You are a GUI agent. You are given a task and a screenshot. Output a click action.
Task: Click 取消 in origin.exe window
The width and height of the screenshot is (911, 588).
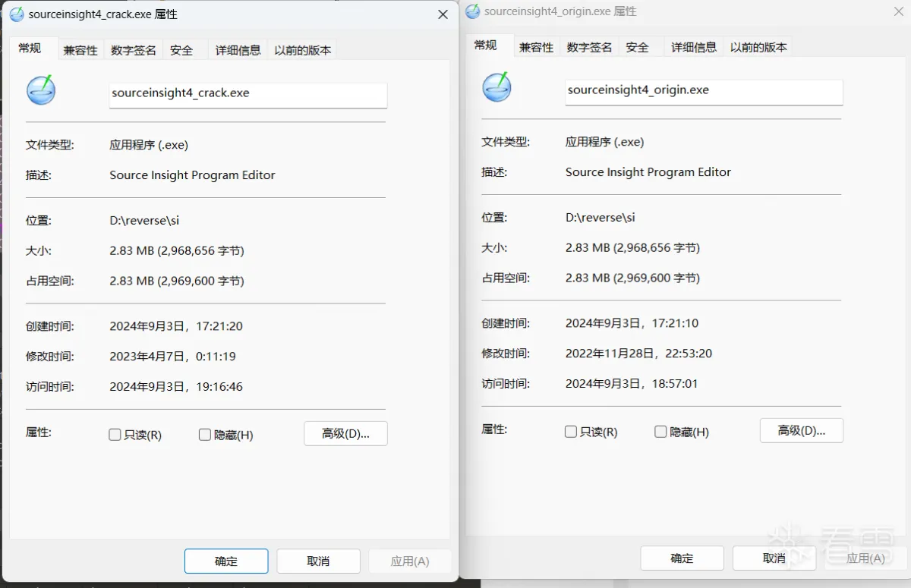click(x=774, y=558)
